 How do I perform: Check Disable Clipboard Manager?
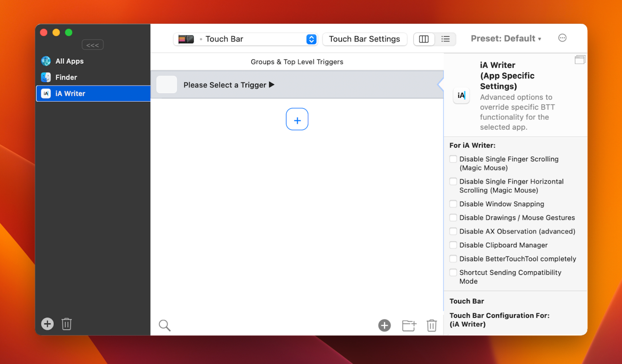(453, 245)
